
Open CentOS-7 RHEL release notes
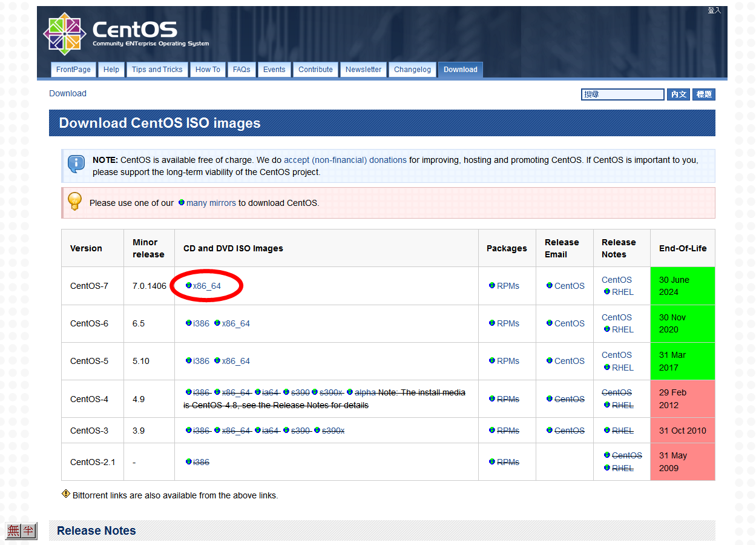[x=623, y=292]
